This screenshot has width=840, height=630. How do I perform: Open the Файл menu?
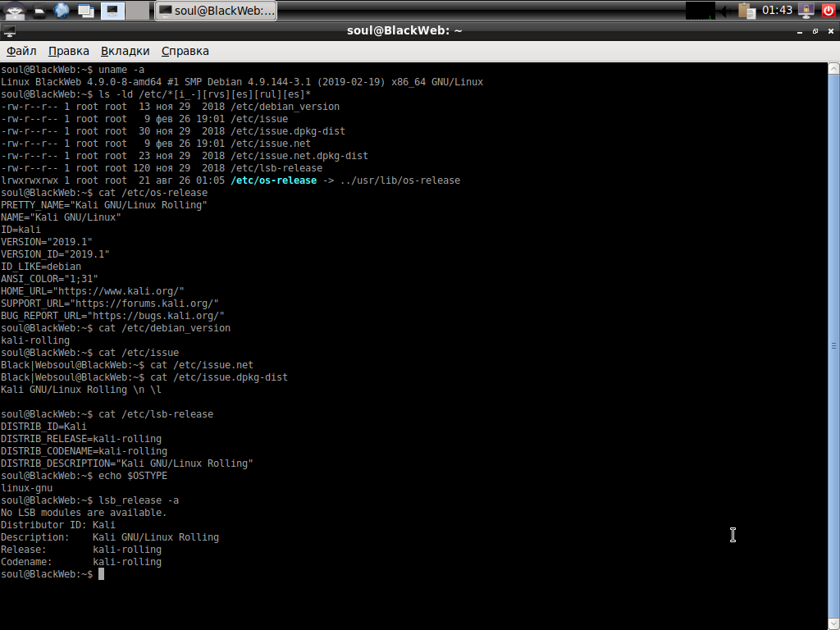click(21, 51)
